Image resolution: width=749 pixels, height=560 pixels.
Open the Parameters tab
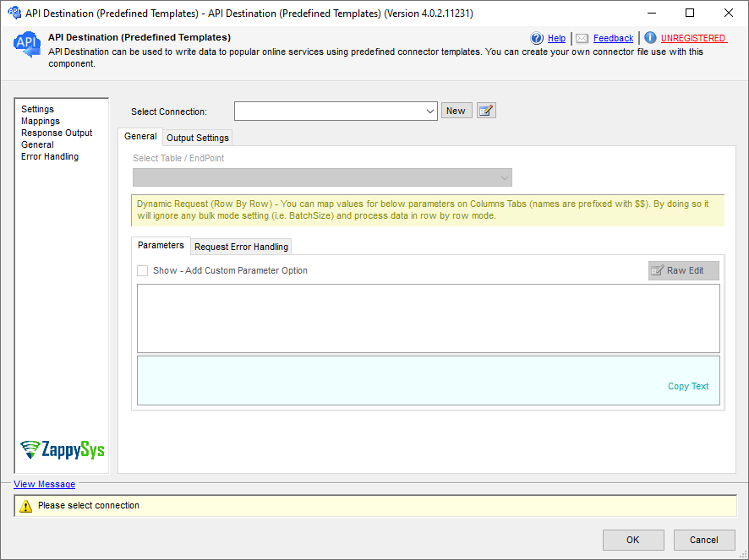pyautogui.click(x=161, y=246)
